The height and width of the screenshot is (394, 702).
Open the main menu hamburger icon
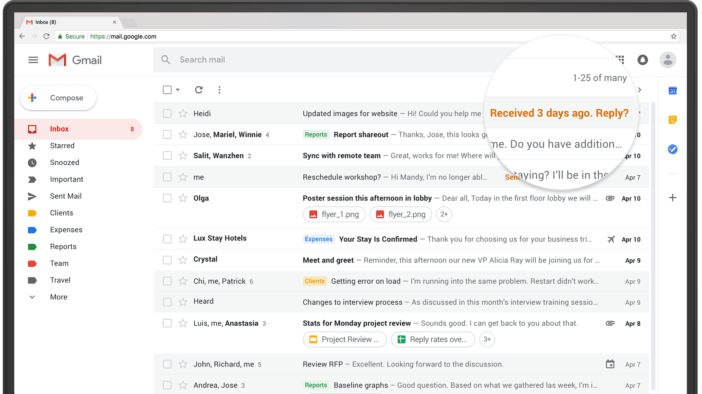33,60
